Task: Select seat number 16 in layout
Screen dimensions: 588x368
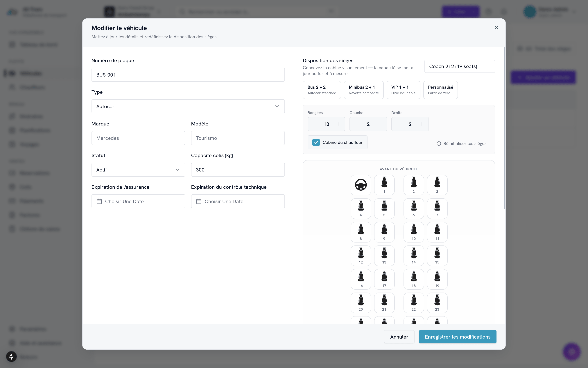Action: 361,279
